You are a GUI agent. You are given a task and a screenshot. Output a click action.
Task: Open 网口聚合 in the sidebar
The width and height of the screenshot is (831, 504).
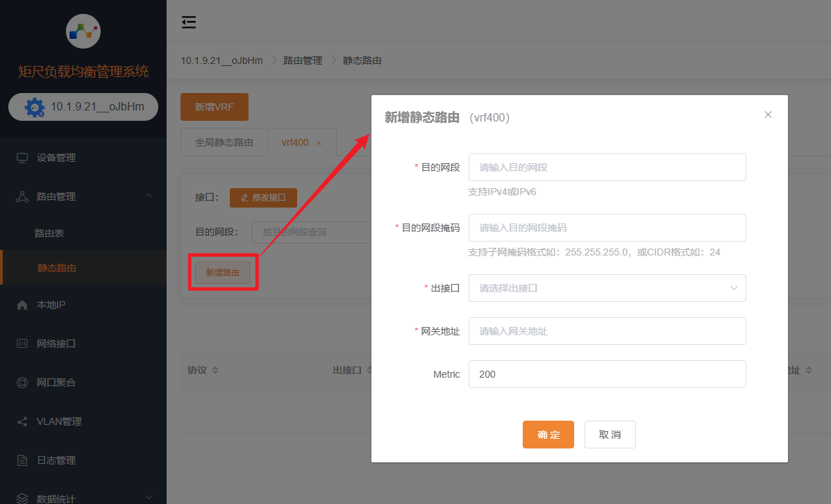coord(56,383)
